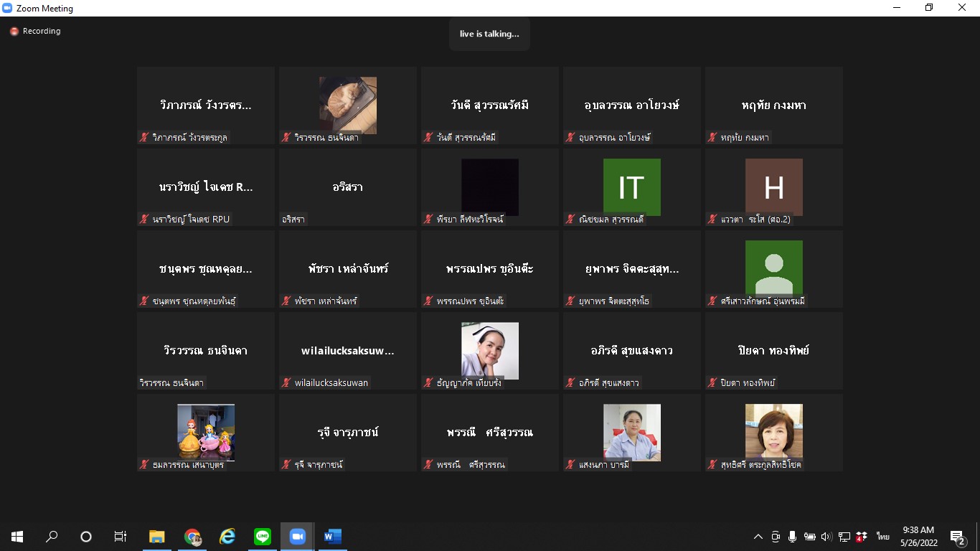Select the nurse profile photo tile
Screen dimensions: 980x551
pyautogui.click(x=489, y=350)
